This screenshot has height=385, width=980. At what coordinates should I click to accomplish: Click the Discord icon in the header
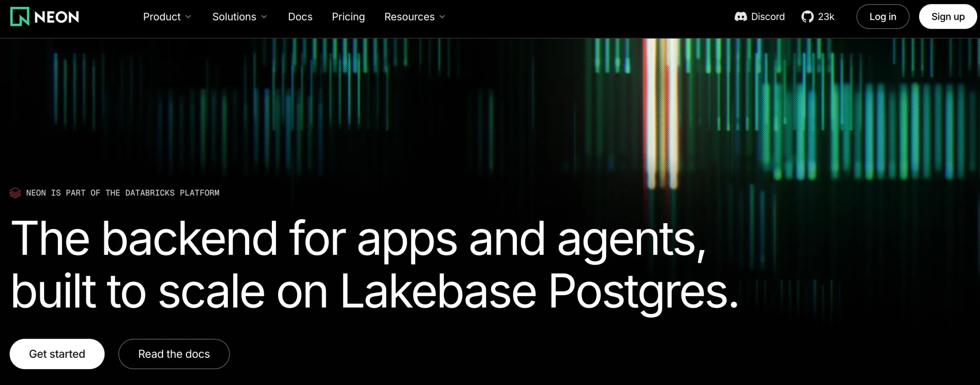click(740, 17)
